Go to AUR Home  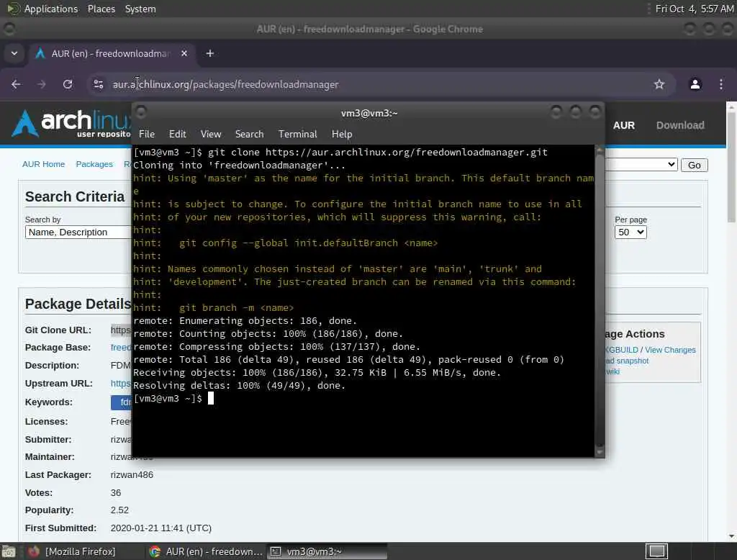pos(43,164)
